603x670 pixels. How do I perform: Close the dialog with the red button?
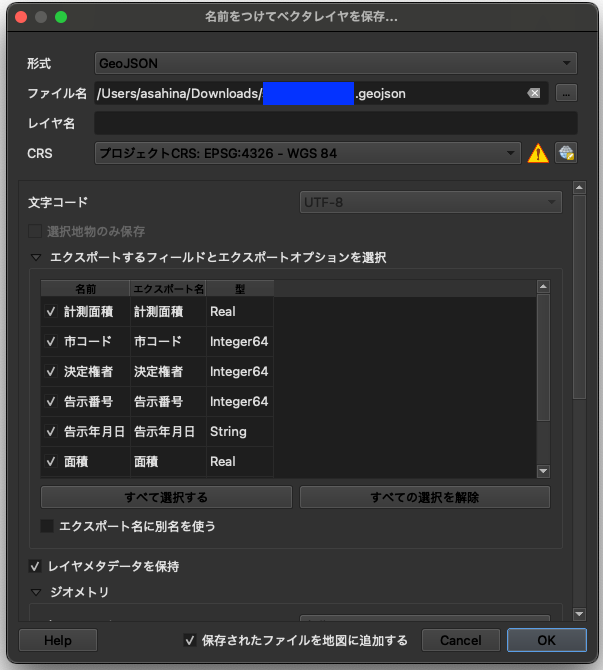[x=21, y=17]
